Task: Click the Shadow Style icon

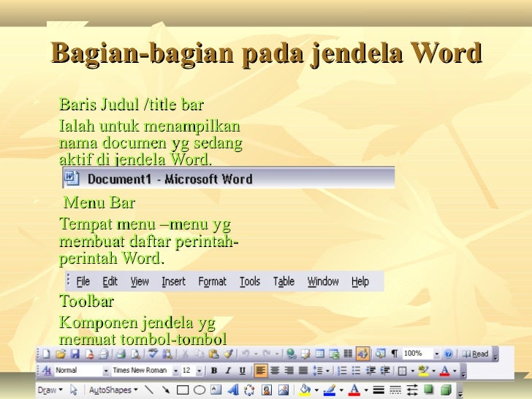Action: pos(429,389)
